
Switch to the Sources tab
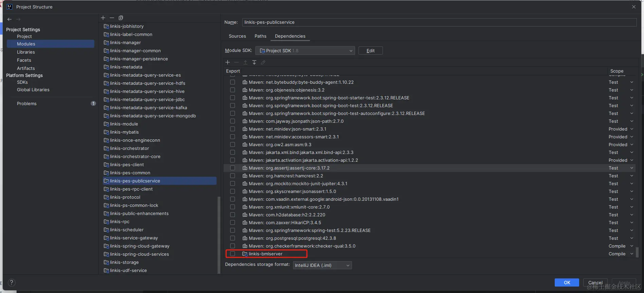point(237,36)
